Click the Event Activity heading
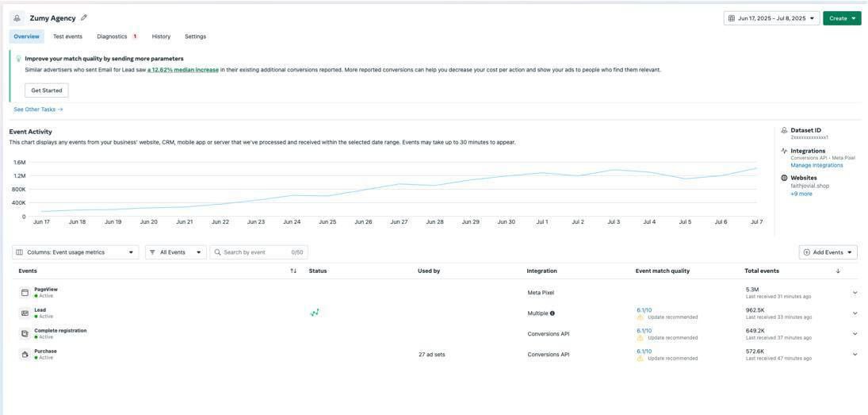The width and height of the screenshot is (868, 415). coord(30,132)
